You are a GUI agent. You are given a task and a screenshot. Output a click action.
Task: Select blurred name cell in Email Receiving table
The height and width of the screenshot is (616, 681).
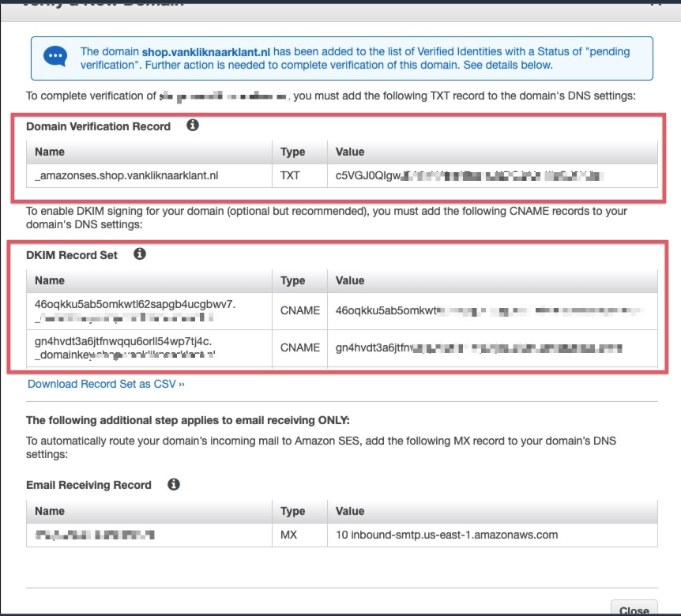click(95, 535)
